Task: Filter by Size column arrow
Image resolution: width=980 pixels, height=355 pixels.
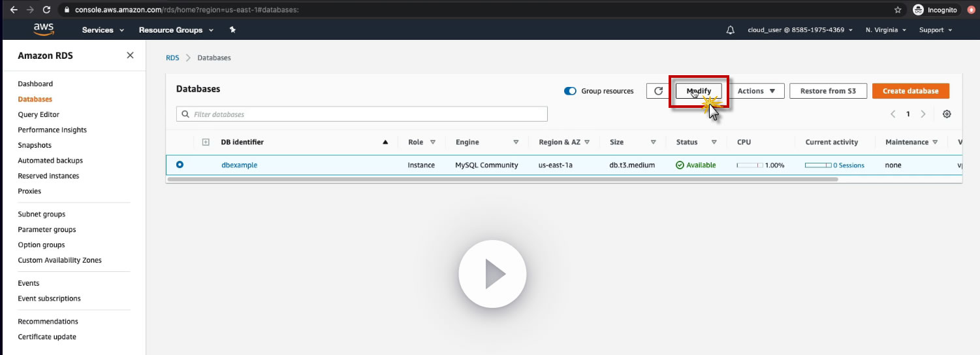Action: pyautogui.click(x=653, y=142)
